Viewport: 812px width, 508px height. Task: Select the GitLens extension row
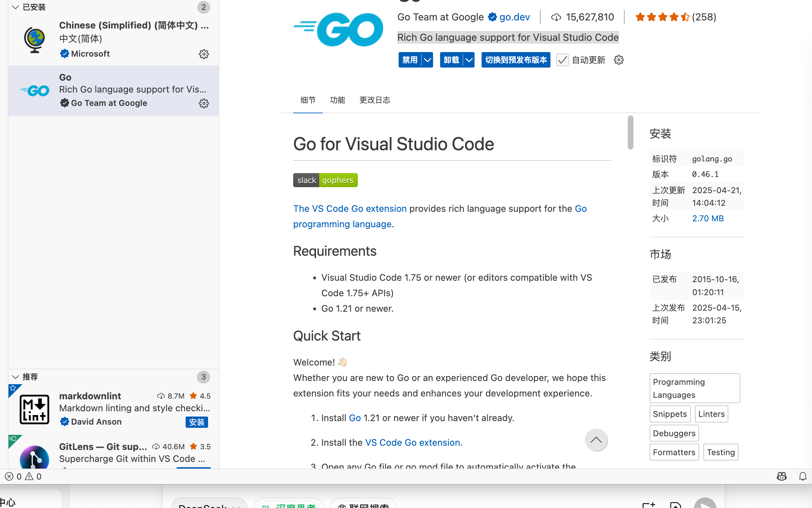114,452
